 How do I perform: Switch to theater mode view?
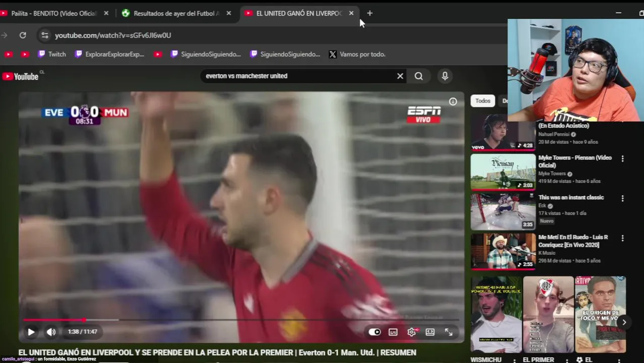430,332
